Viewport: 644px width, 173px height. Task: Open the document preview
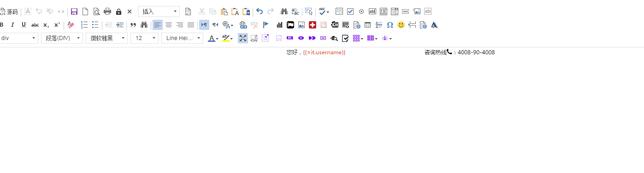point(96,12)
